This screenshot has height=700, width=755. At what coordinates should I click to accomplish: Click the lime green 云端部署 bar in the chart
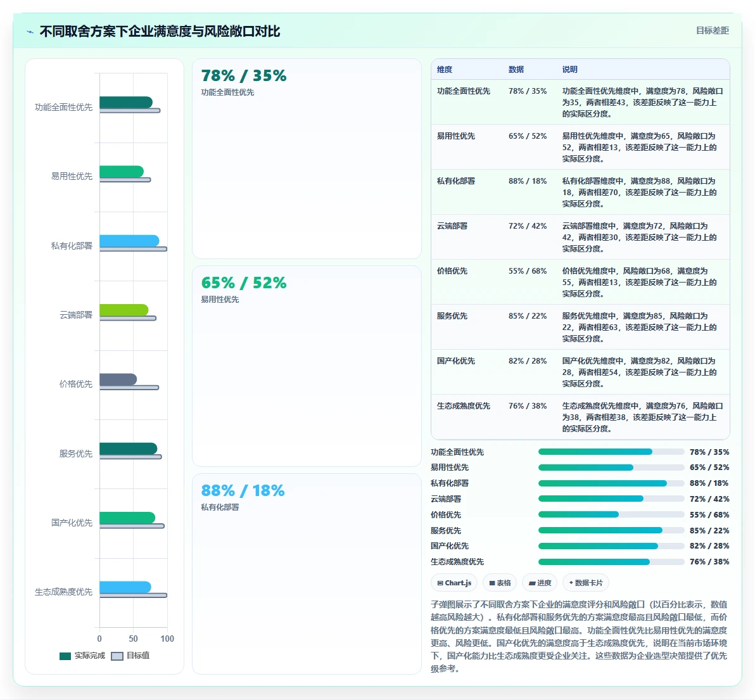124,310
